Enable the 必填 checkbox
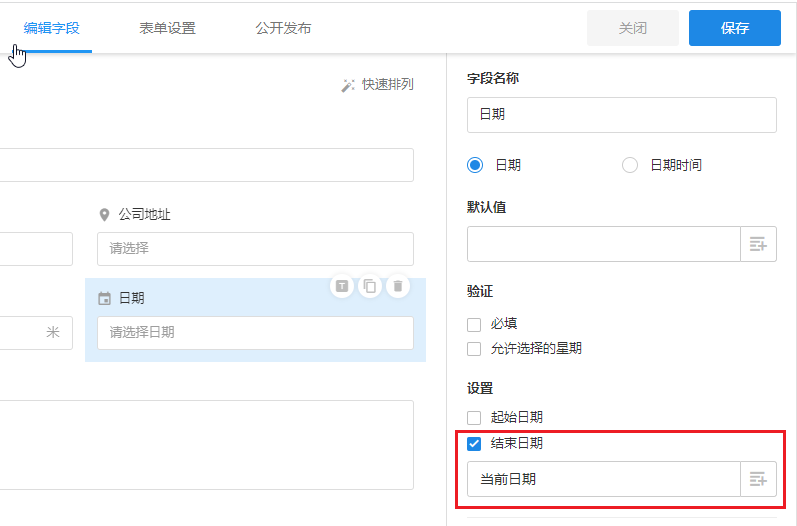 474,324
